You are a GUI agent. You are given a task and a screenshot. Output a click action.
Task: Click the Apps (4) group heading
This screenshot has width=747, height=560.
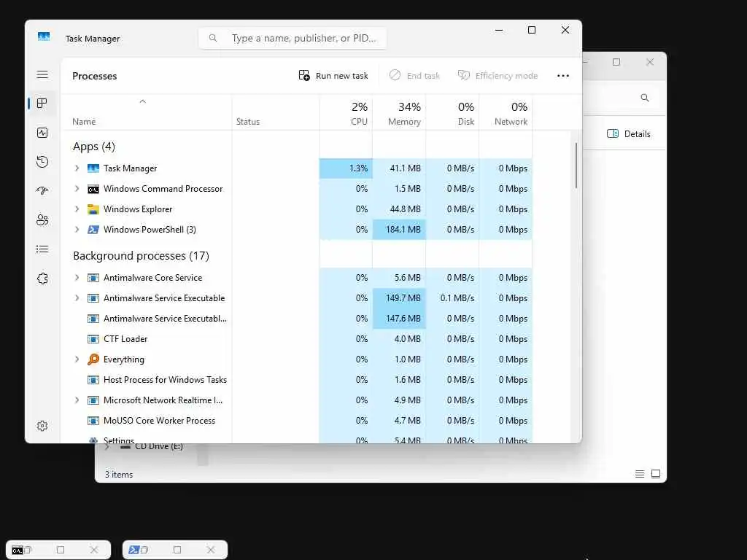[94, 147]
